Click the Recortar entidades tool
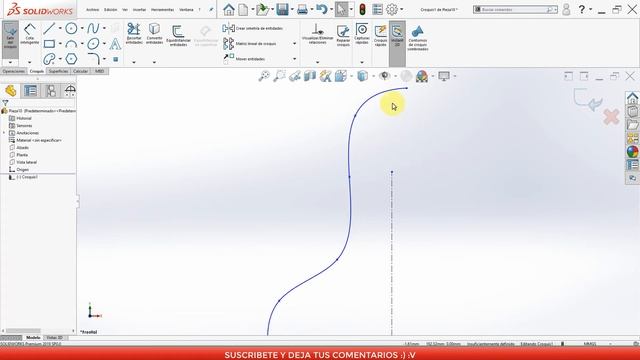The height and width of the screenshot is (360, 640). (133, 33)
